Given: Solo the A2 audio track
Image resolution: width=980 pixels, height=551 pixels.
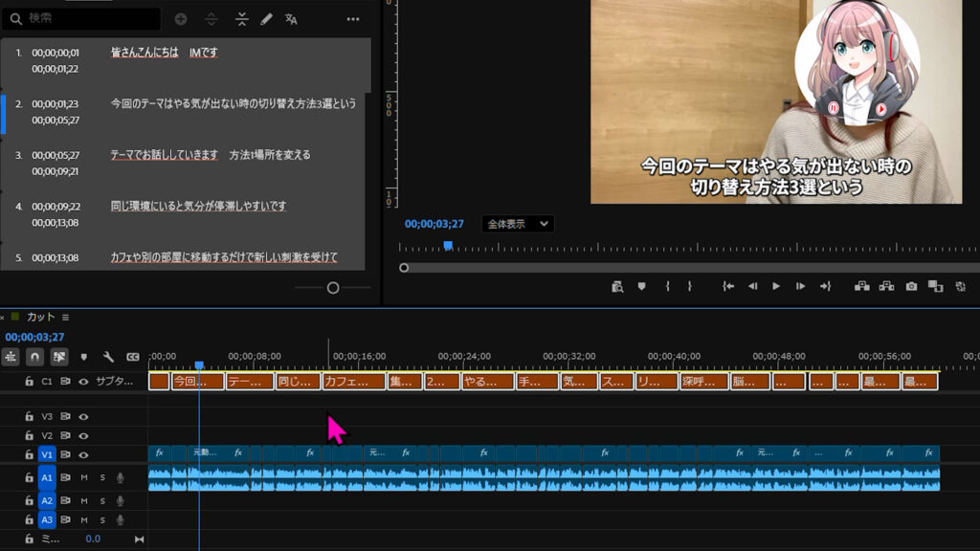Looking at the screenshot, I should tap(102, 500).
